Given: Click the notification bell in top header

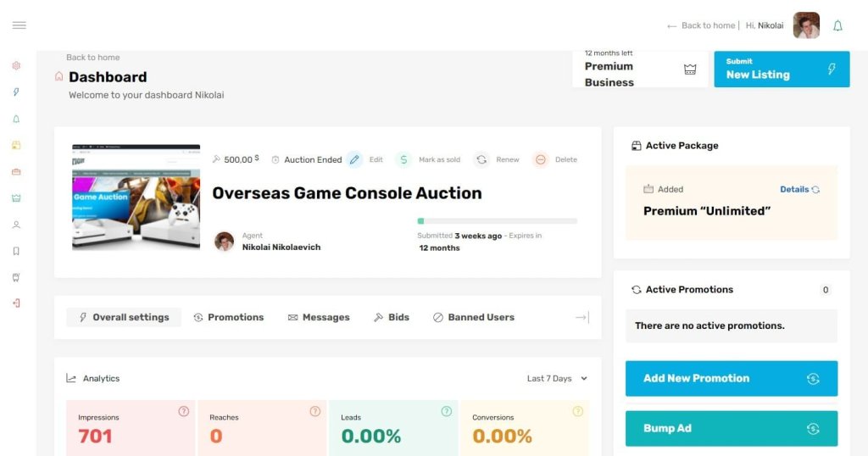Looking at the screenshot, I should pos(837,25).
